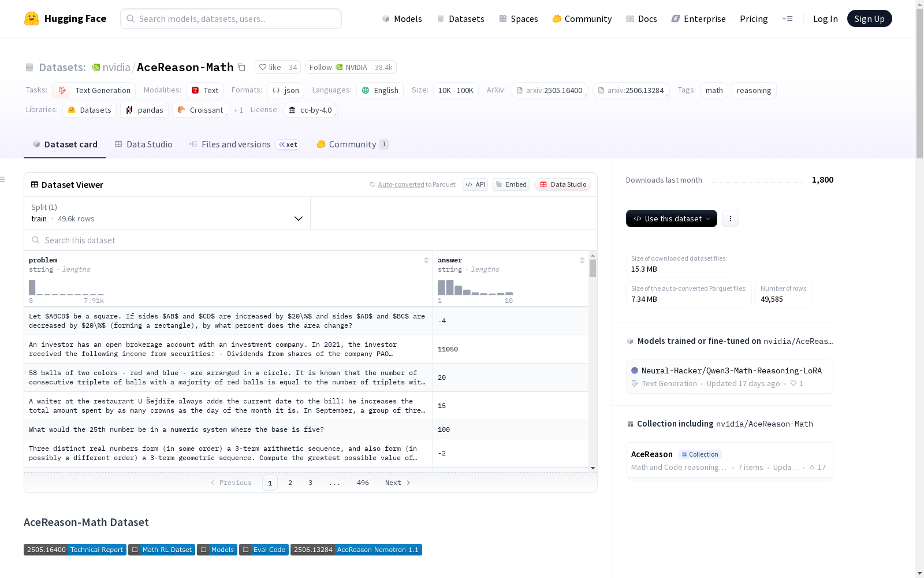Select the row with answer 11050
This screenshot has height=578, width=924.
pyautogui.click(x=306, y=349)
